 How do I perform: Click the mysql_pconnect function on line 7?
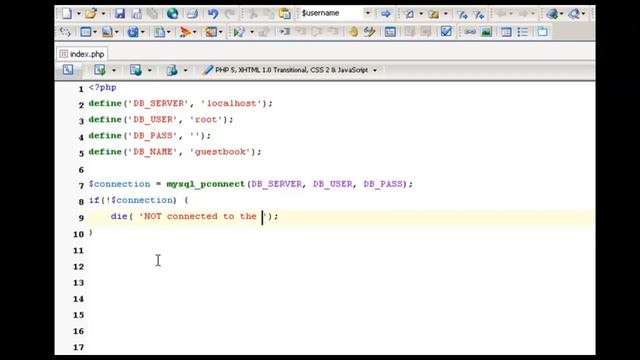pyautogui.click(x=205, y=184)
